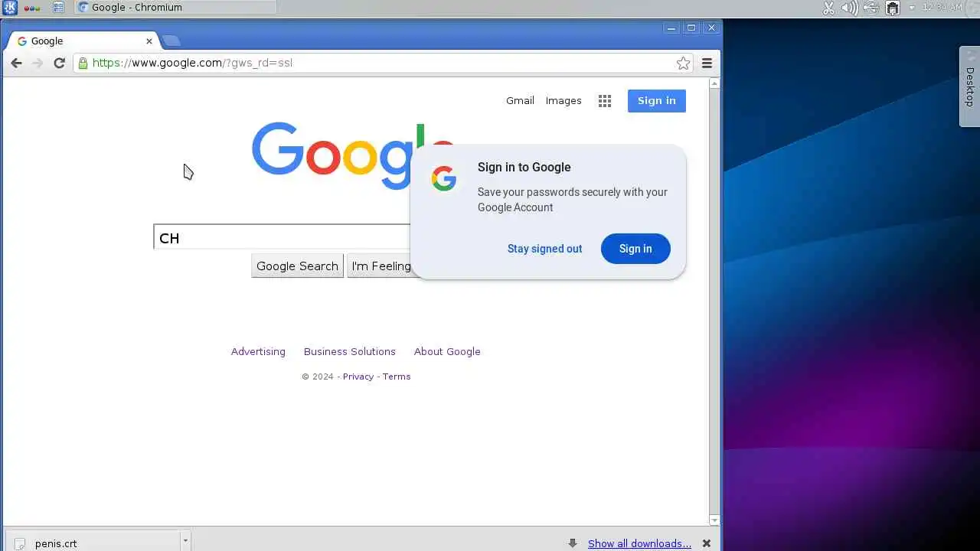Screen dimensions: 980x551
Task: Click the Google Search button
Action: pyautogui.click(x=297, y=266)
